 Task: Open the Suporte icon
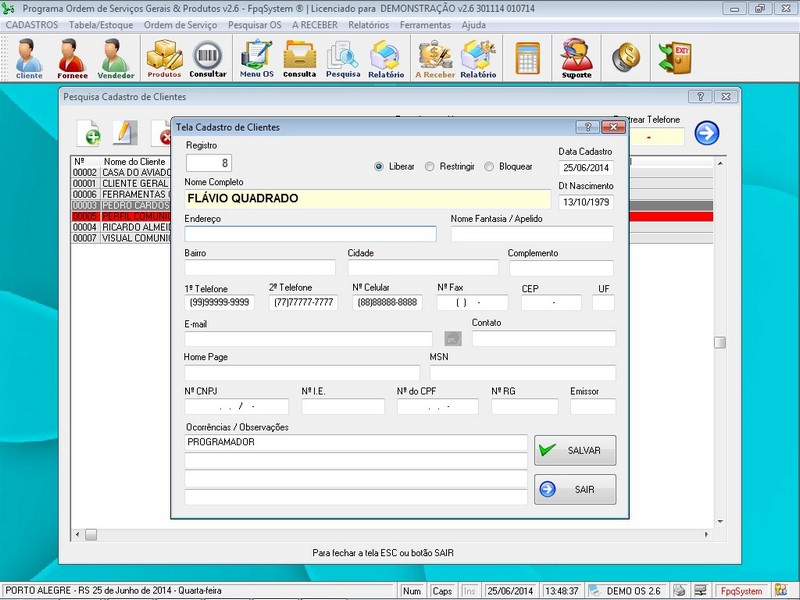pyautogui.click(x=576, y=58)
